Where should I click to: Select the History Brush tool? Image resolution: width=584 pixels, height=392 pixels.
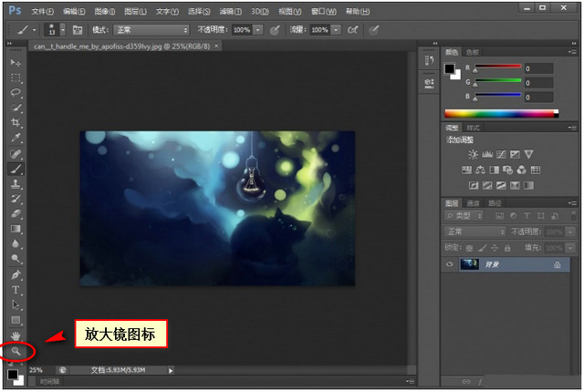(16, 199)
